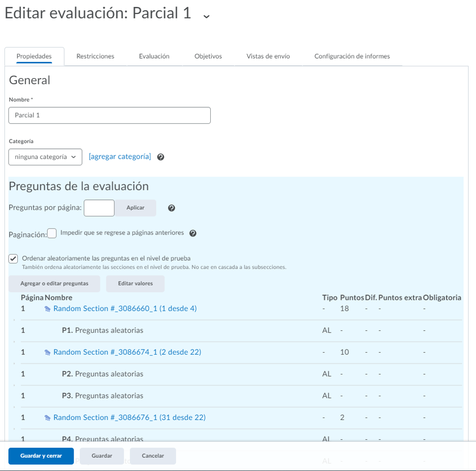The image size is (476, 471).
Task: Go to the Objetivos tab
Action: tap(208, 56)
